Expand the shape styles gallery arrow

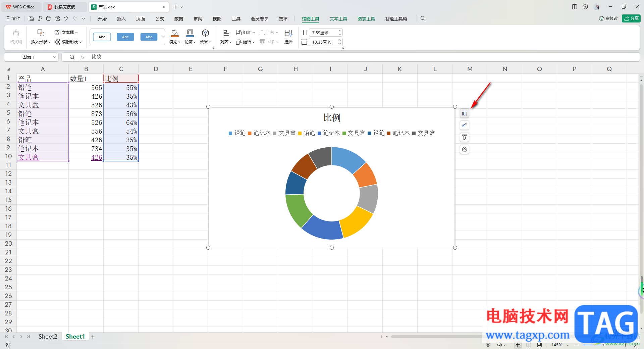tap(163, 37)
